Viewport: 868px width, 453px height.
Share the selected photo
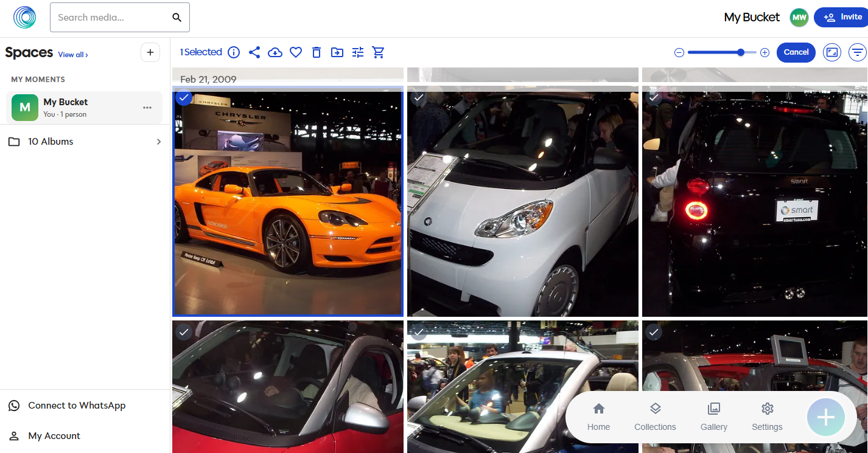pos(254,52)
